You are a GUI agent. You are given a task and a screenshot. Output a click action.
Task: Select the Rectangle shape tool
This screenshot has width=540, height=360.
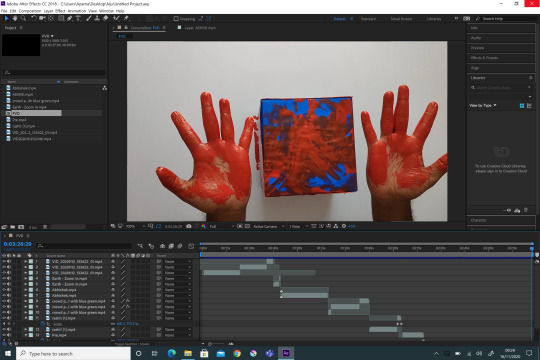click(61, 18)
